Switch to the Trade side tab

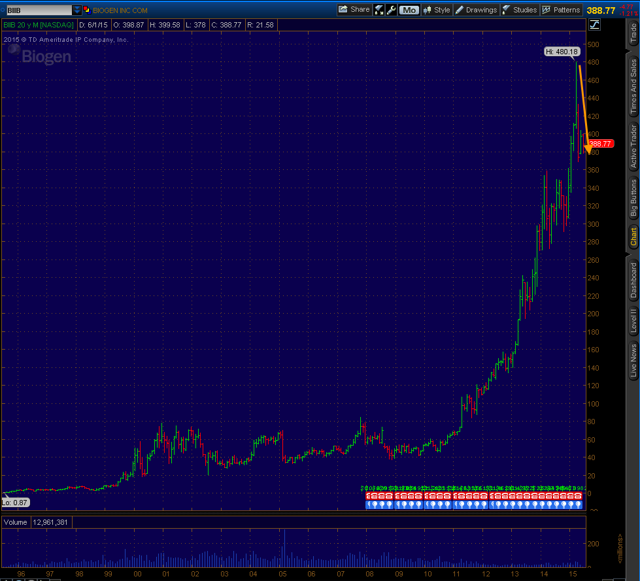633,33
